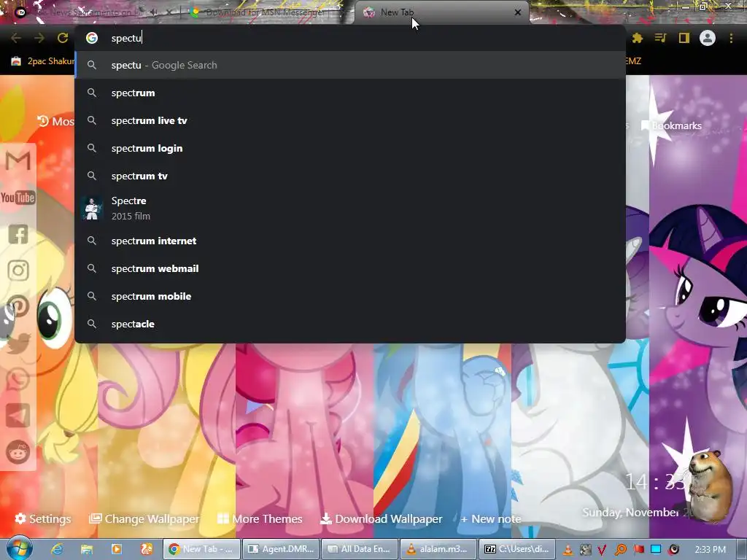This screenshot has height=560, width=747.
Task: Open the Bookmarks panel on the page
Action: [671, 125]
